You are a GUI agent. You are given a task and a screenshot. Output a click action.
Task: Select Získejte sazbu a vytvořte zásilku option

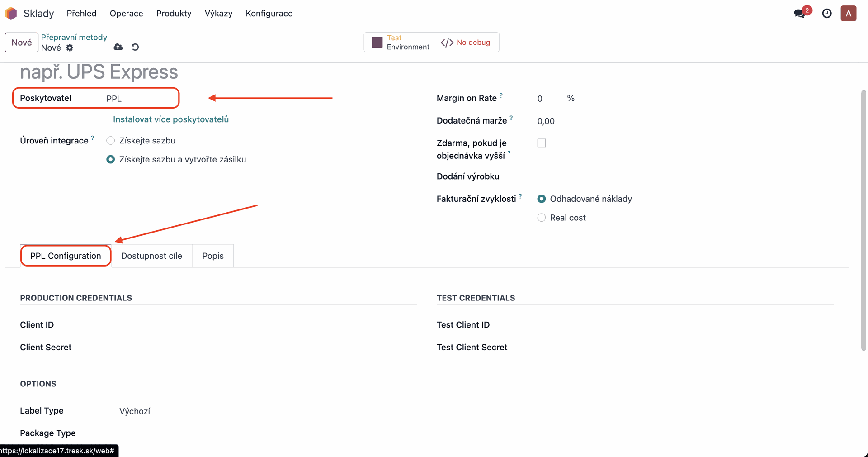pos(110,159)
